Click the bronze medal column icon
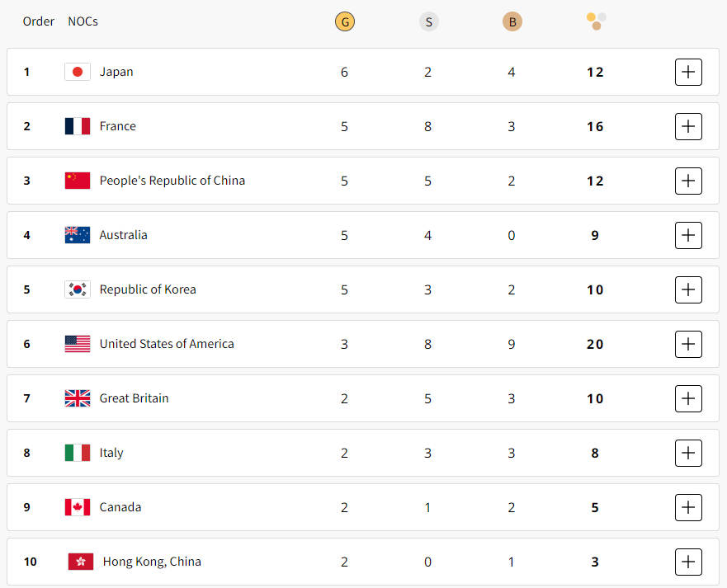 (x=512, y=22)
